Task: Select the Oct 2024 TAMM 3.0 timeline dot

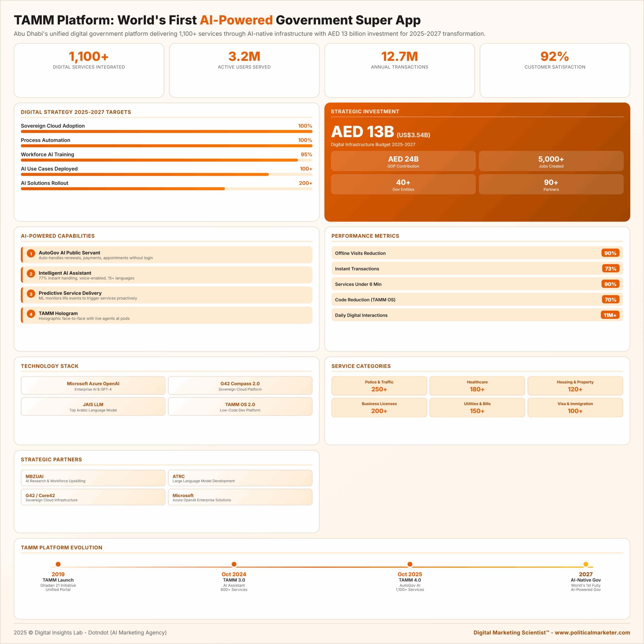Action: pyautogui.click(x=234, y=564)
